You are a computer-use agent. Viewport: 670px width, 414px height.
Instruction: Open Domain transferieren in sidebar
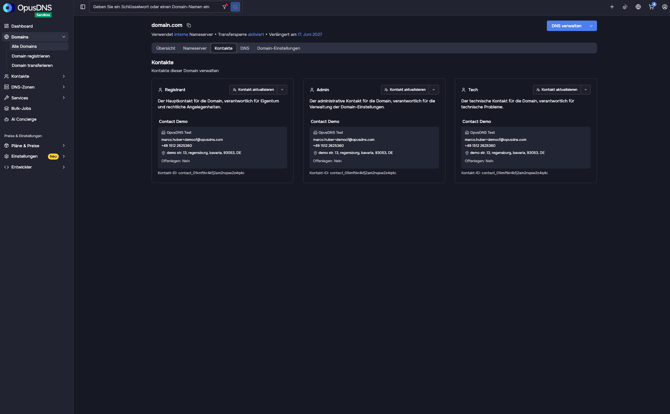[x=38, y=65]
